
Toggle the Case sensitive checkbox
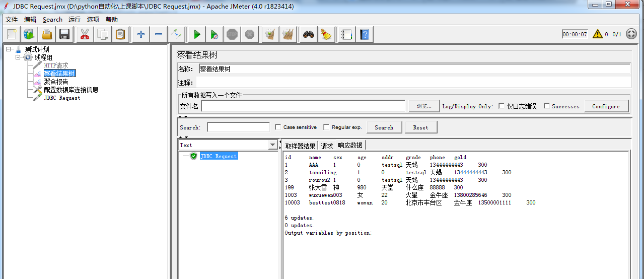pyautogui.click(x=278, y=127)
